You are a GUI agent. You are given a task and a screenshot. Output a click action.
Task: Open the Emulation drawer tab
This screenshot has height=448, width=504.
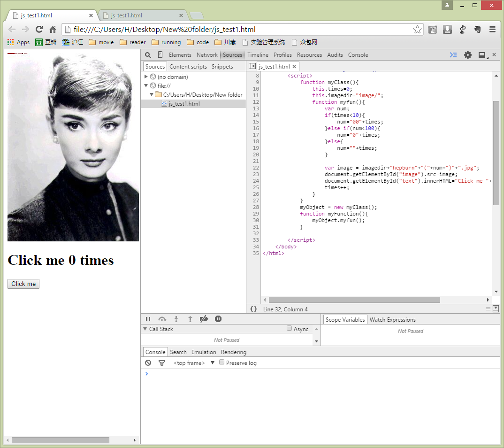pos(204,352)
